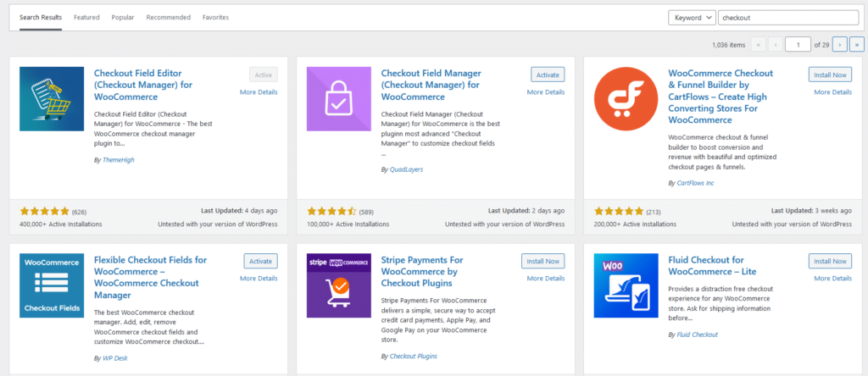Open the Keyword search type dropdown
Screen dimensions: 868x376
click(x=691, y=17)
